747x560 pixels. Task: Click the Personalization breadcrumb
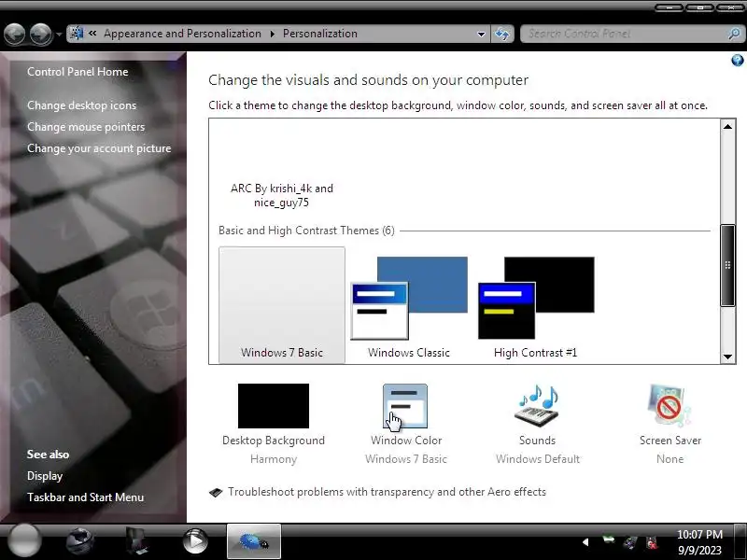click(320, 34)
